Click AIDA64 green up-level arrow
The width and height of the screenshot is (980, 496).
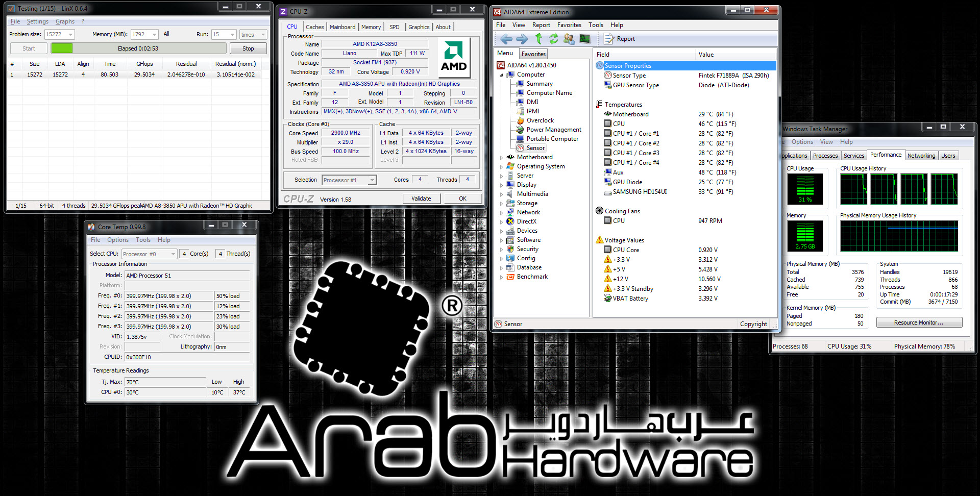coord(538,39)
